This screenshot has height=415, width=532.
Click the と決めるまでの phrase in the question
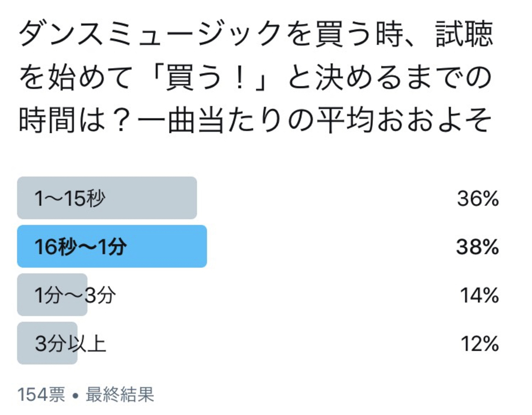coord(390,77)
